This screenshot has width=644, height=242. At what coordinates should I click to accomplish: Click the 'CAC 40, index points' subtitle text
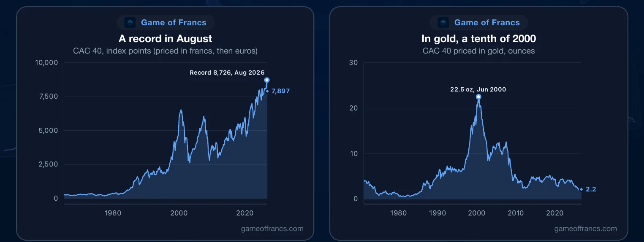click(113, 51)
